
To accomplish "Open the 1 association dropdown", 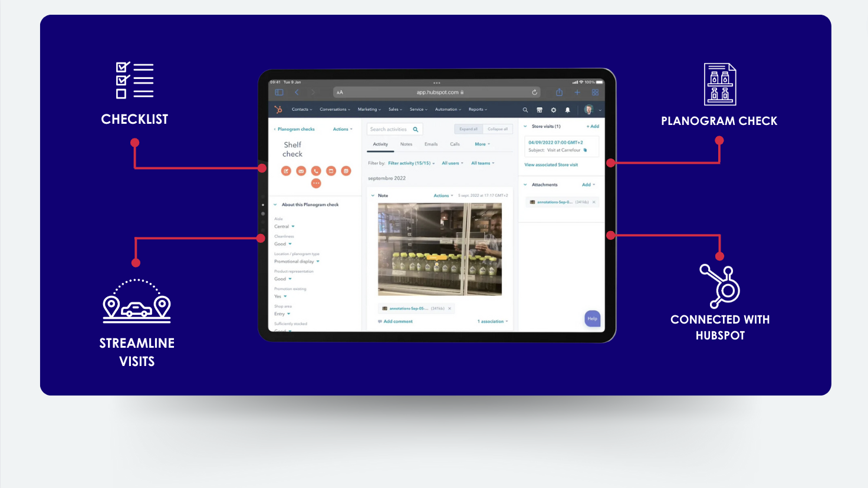I will click(492, 322).
